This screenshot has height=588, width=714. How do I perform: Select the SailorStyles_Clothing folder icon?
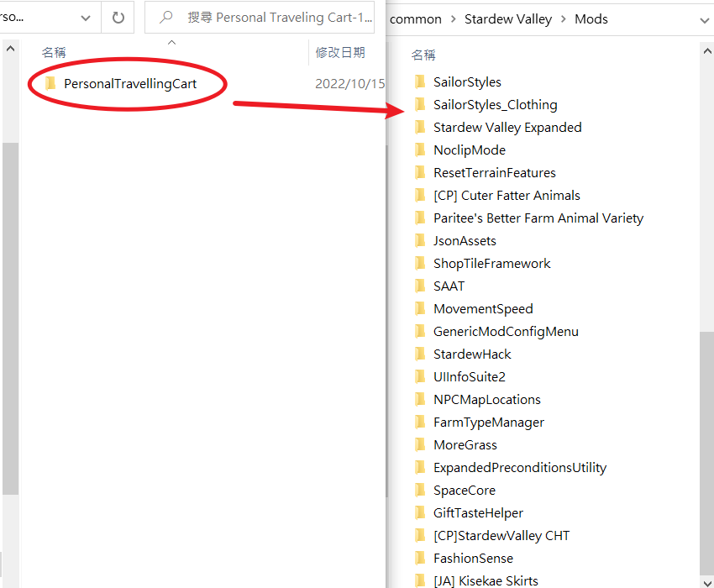coord(420,104)
